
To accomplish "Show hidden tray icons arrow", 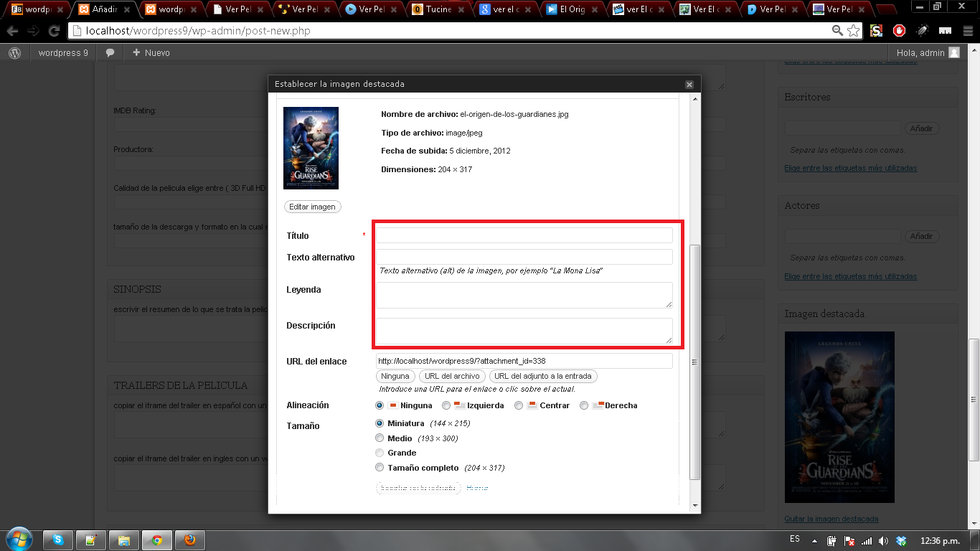I will click(814, 540).
